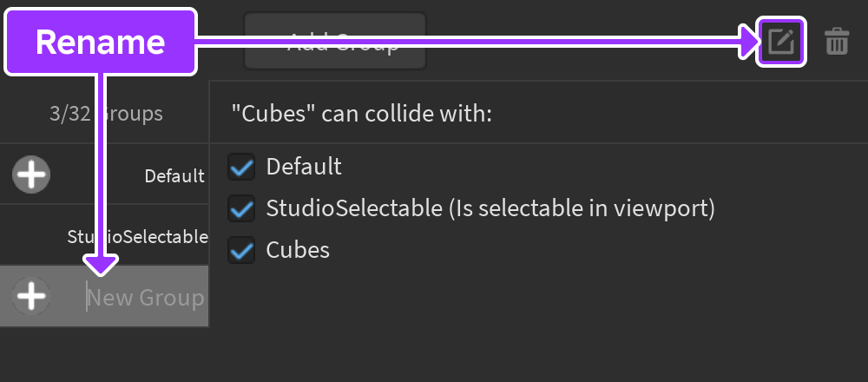Click the text cursor in the group name field

[x=88, y=298]
